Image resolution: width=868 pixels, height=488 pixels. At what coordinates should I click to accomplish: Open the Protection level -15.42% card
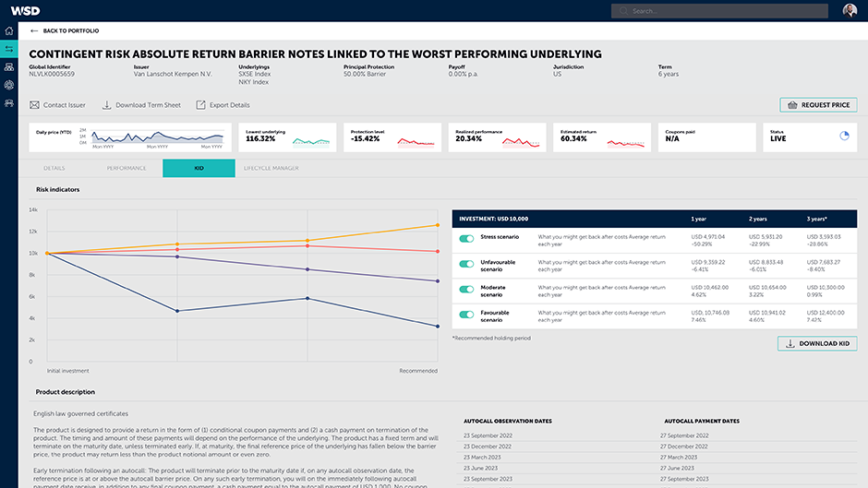[392, 137]
